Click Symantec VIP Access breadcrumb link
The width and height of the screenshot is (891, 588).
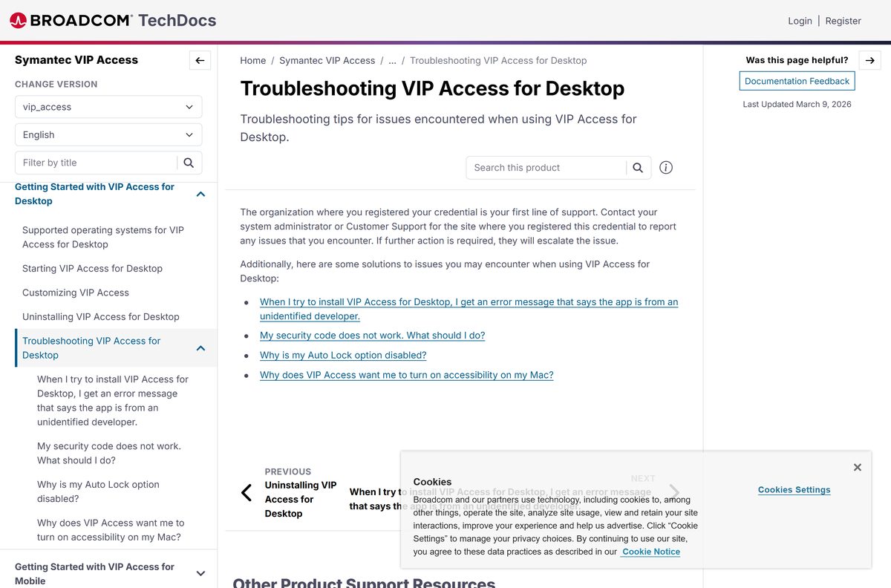pos(327,61)
